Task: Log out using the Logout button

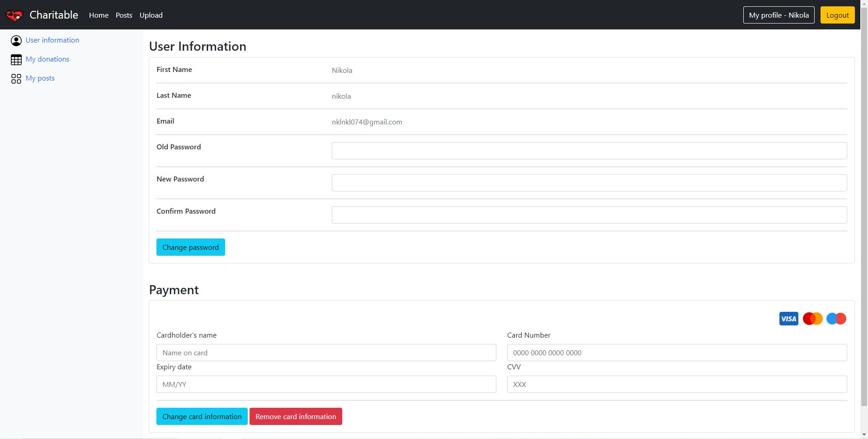Action: pyautogui.click(x=837, y=15)
